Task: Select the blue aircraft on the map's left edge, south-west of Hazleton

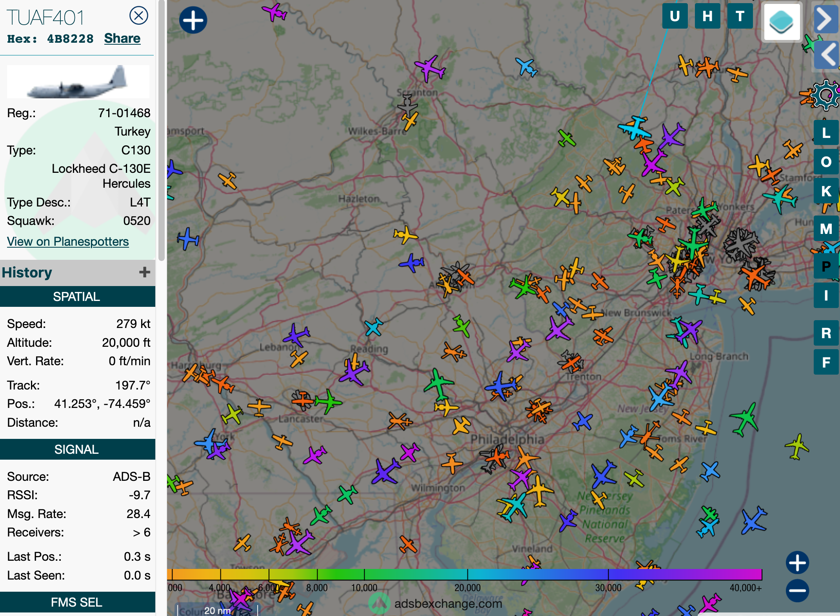Action: 188,239
